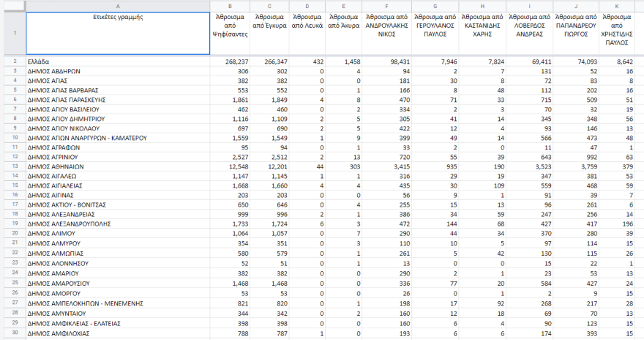This screenshot has height=340, width=644.
Task: Select row 13 via its row number
Action: pos(14,166)
